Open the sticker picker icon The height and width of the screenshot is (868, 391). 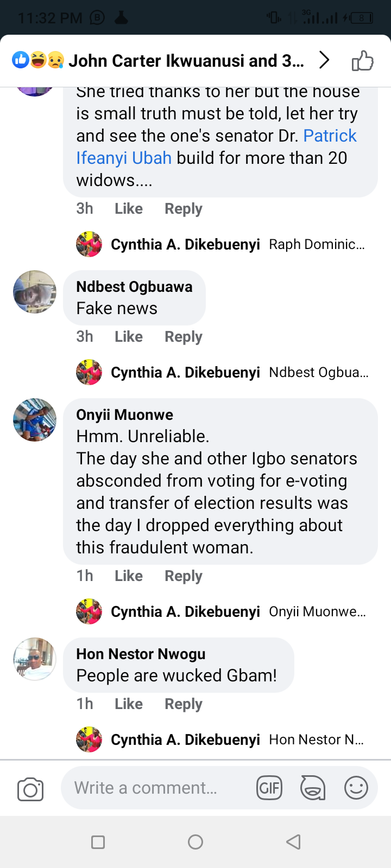tap(313, 788)
